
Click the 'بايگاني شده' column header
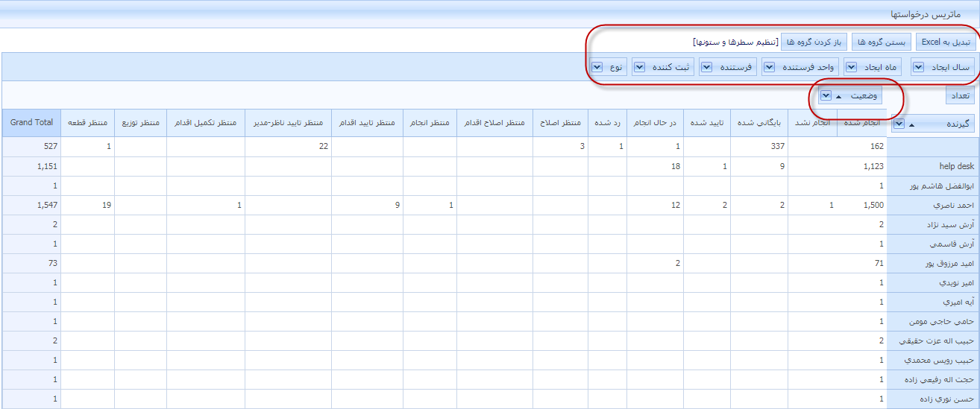click(758, 122)
